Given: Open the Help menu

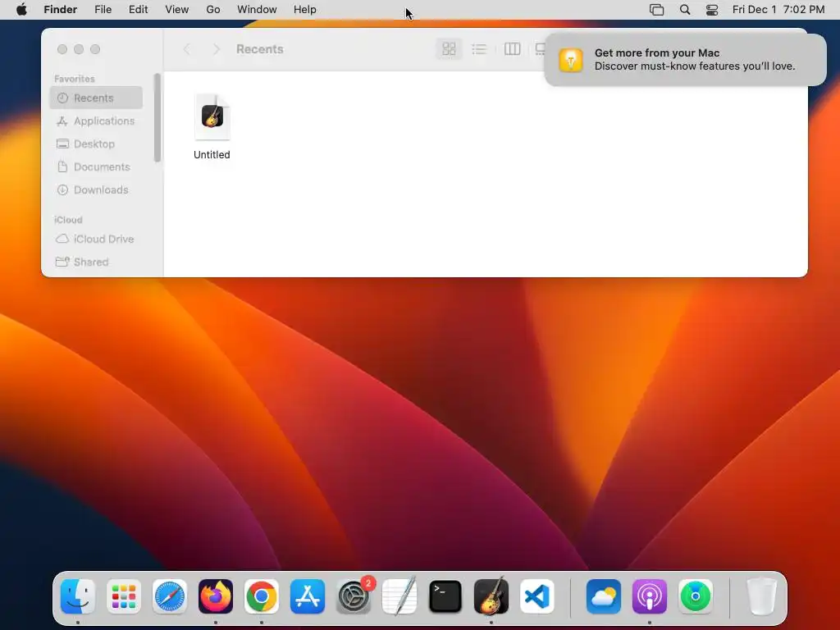Looking at the screenshot, I should point(305,10).
